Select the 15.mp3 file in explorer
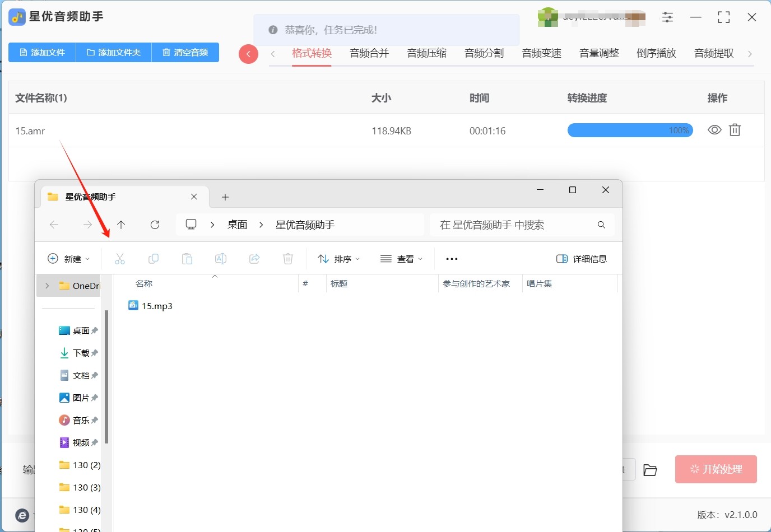The image size is (771, 532). tap(156, 306)
